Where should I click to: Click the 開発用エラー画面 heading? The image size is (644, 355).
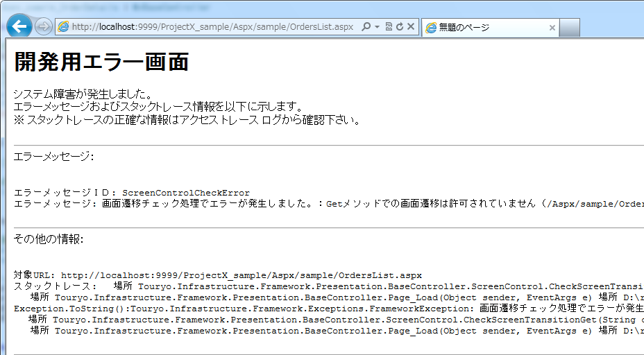tap(101, 62)
